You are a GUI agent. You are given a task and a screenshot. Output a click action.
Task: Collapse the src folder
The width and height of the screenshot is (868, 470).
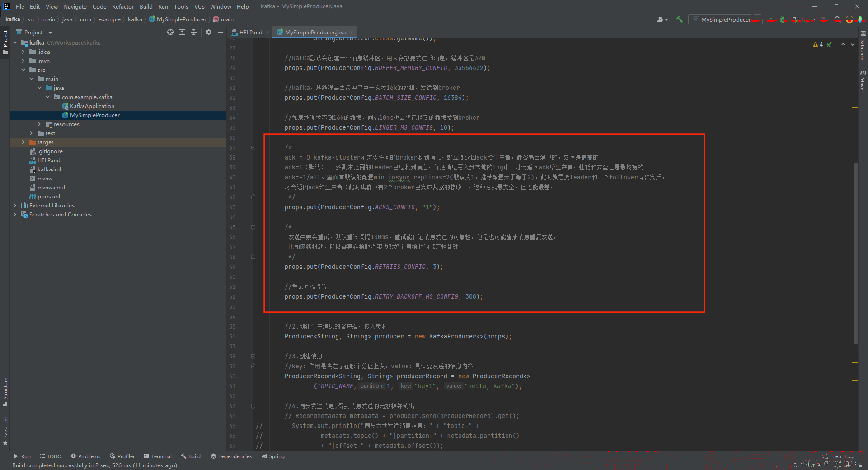(x=23, y=70)
